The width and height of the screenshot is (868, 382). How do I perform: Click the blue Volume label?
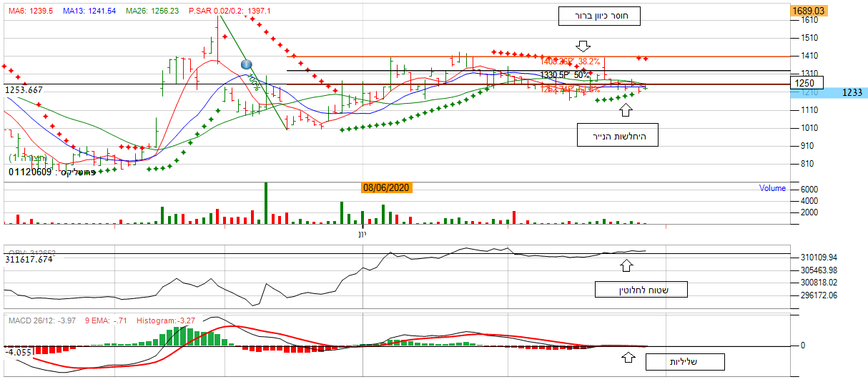[772, 189]
